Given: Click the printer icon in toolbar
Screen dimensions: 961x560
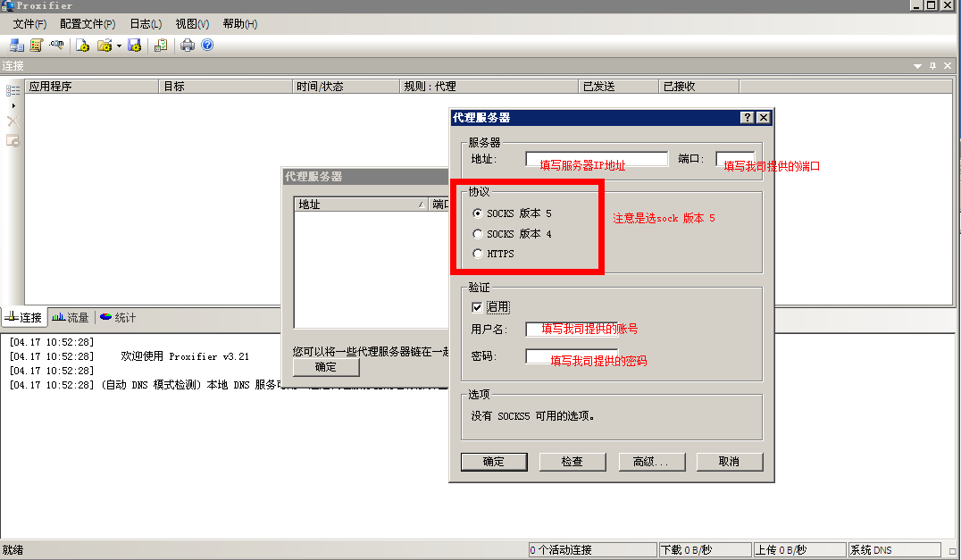Looking at the screenshot, I should [188, 45].
